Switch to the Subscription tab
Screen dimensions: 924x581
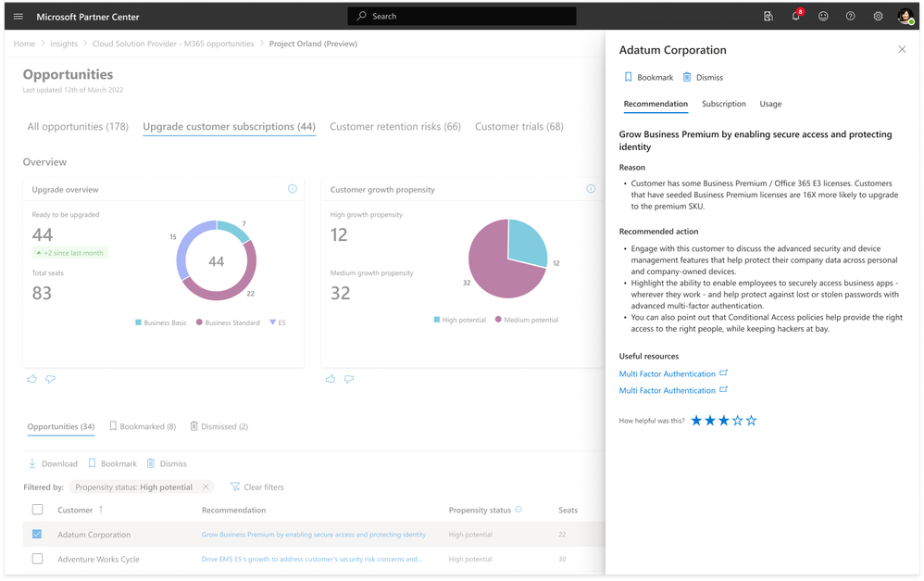point(724,104)
